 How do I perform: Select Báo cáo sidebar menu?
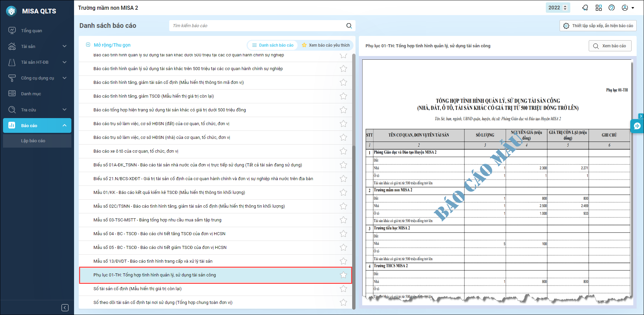tap(37, 125)
